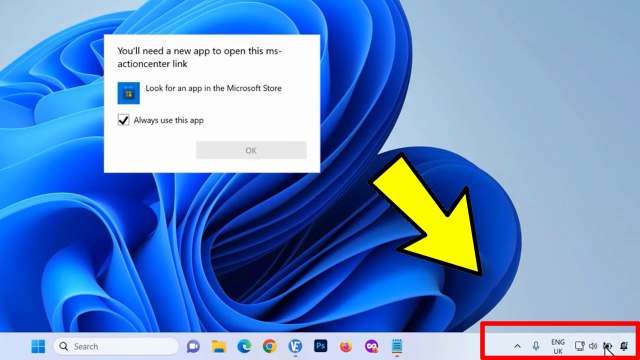Uncheck Always use this app
Image resolution: width=640 pixels, height=360 pixels.
[x=123, y=120]
